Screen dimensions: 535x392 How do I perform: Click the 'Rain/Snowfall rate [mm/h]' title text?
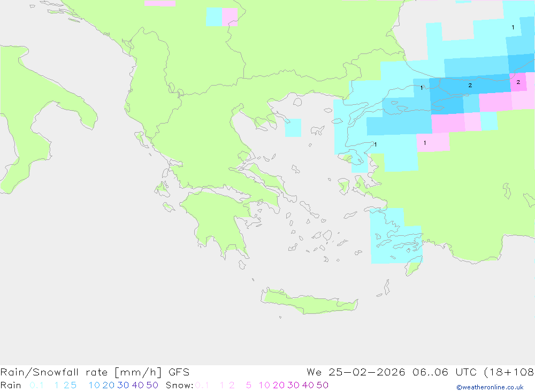coord(81,372)
